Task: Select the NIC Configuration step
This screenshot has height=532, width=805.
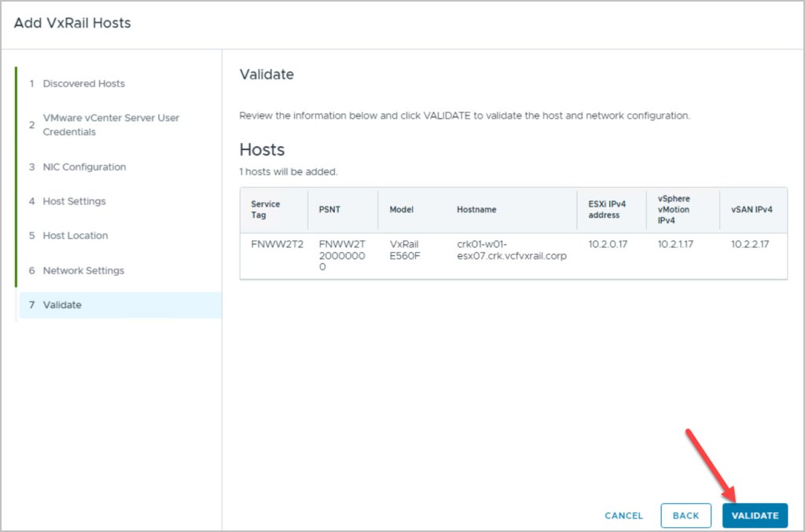Action: (x=84, y=167)
